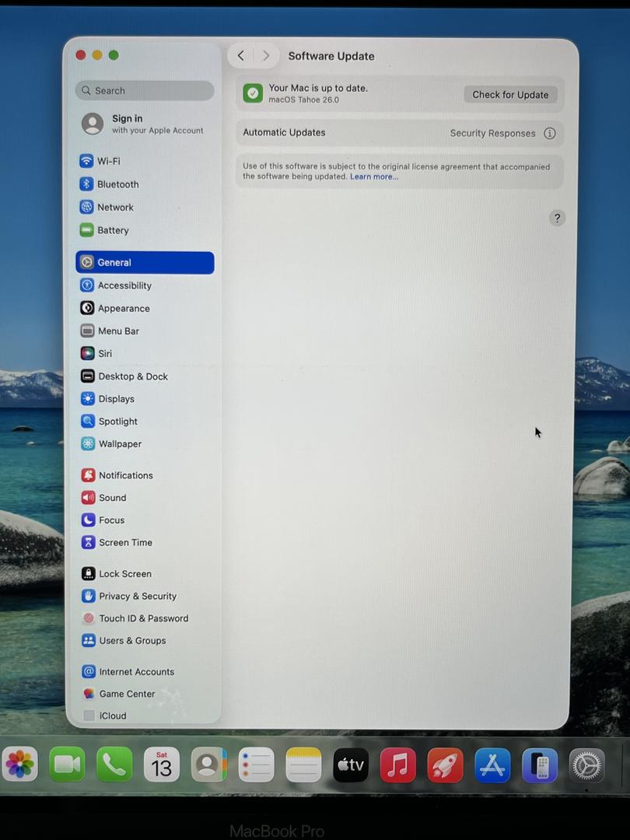Open Screen Time settings
Screen dimensions: 630x840
[x=145, y=543]
